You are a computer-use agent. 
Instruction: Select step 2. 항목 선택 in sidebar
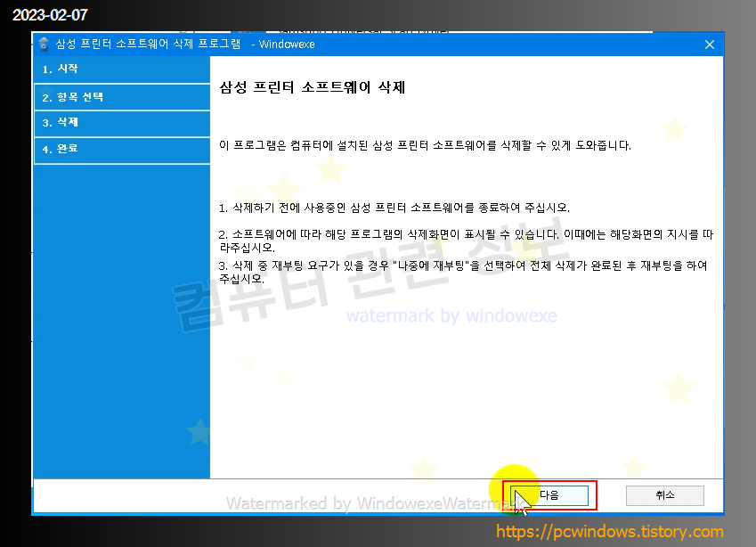[122, 97]
